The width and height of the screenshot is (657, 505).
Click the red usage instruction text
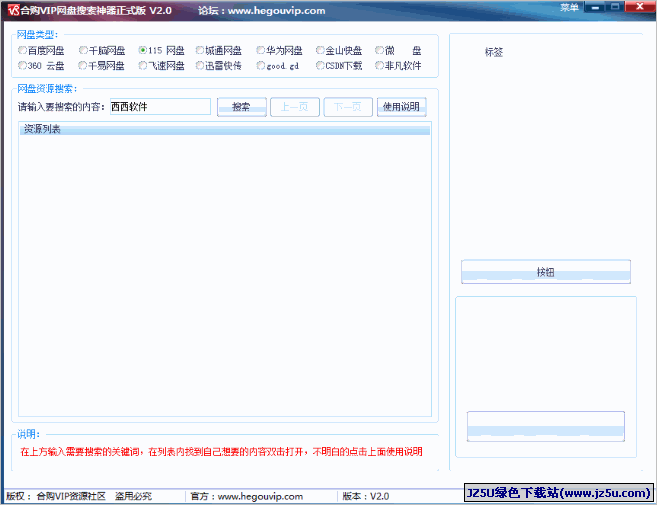(221, 451)
